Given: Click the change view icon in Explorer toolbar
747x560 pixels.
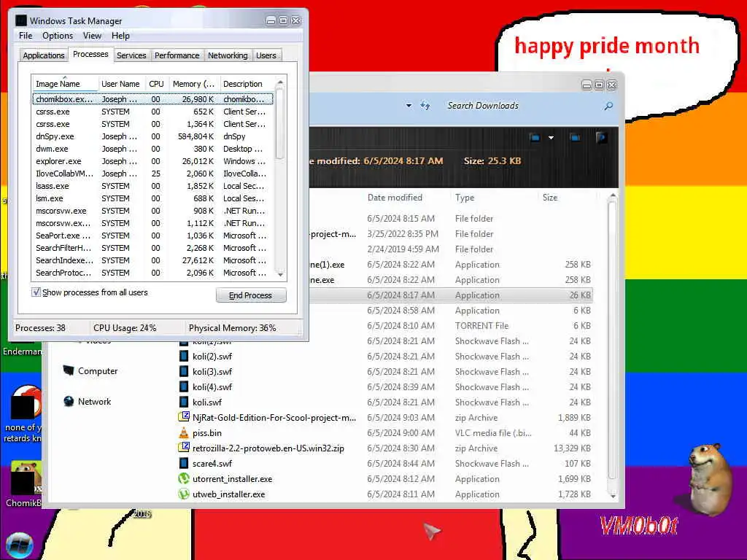Looking at the screenshot, I should click(x=535, y=138).
